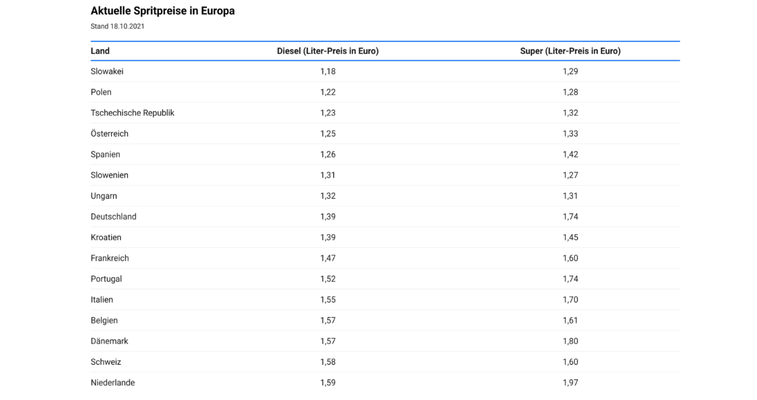This screenshot has height=400, width=757.
Task: Click Niederlande's Super price 1,97
Action: [570, 383]
